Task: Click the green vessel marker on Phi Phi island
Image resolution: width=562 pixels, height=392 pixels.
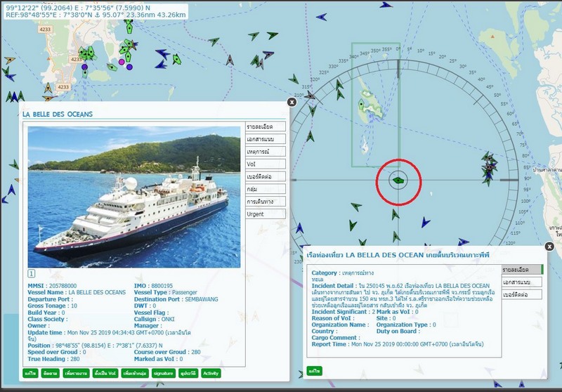Action: point(361,105)
